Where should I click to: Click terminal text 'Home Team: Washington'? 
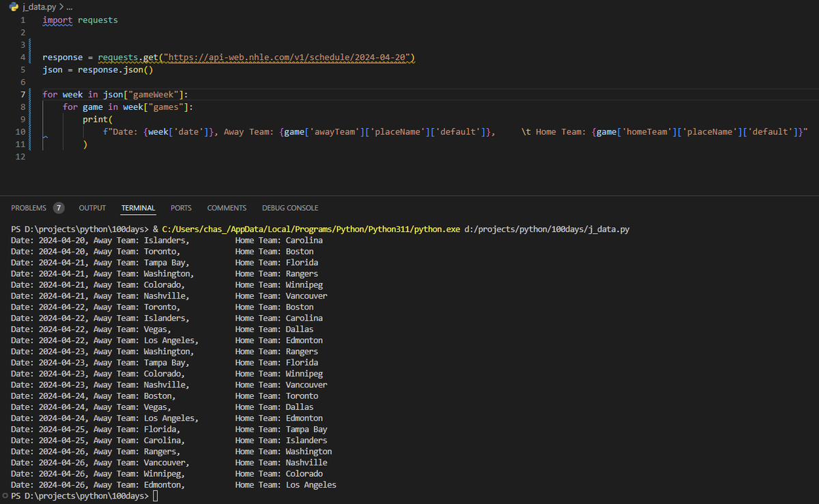[283, 451]
